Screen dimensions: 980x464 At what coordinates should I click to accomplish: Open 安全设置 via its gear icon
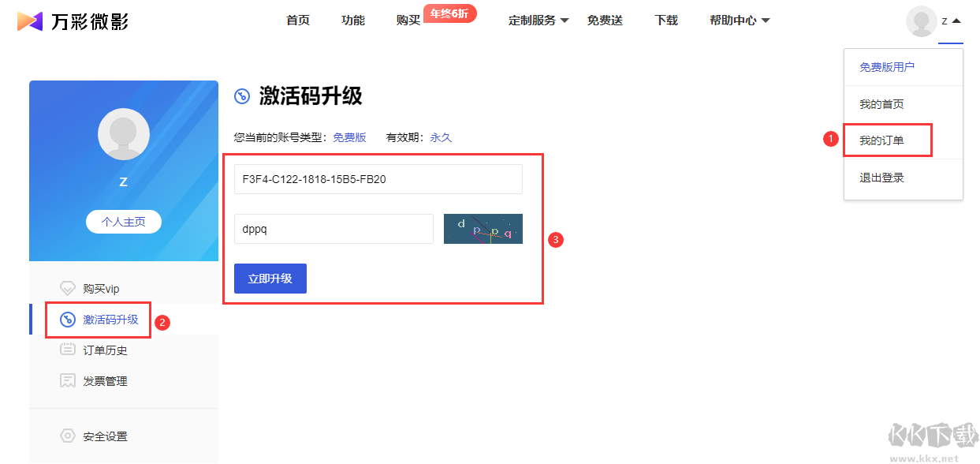(68, 435)
